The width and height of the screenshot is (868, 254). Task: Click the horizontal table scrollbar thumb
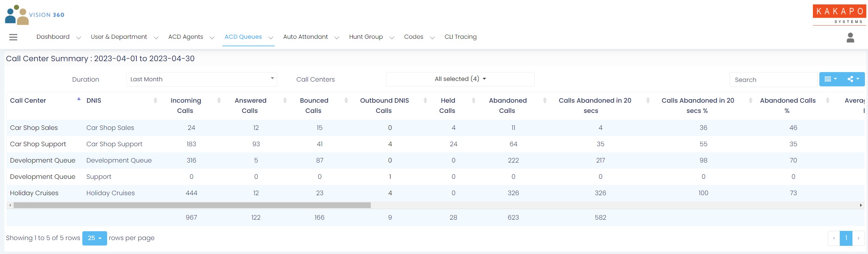click(x=192, y=205)
